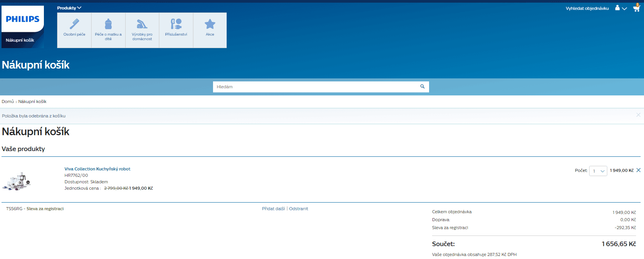Click Celkem objednávka label
This screenshot has height=259, width=644.
(x=452, y=212)
